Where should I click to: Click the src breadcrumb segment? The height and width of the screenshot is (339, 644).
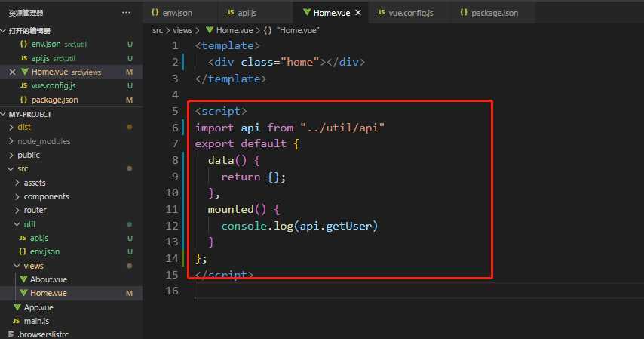coord(158,30)
